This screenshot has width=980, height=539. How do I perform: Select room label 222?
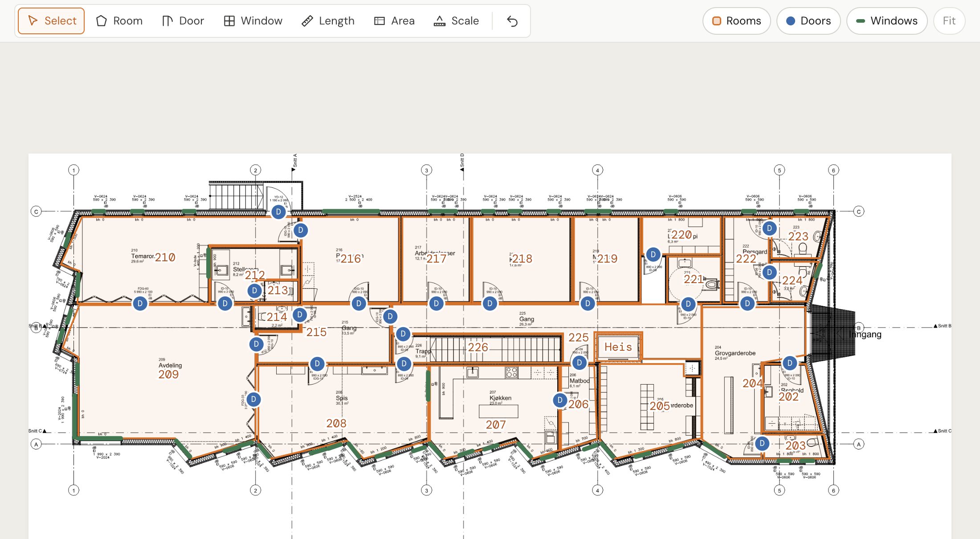(746, 259)
